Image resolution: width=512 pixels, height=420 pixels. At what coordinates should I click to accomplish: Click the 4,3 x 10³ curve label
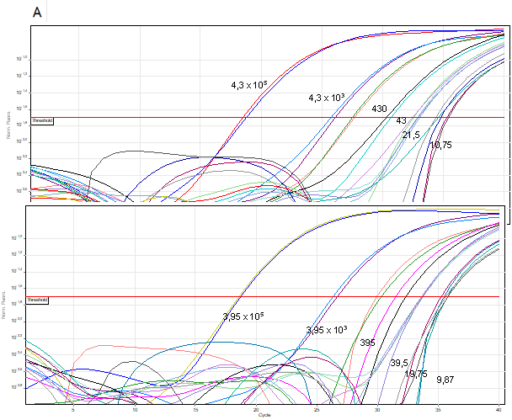[327, 98]
